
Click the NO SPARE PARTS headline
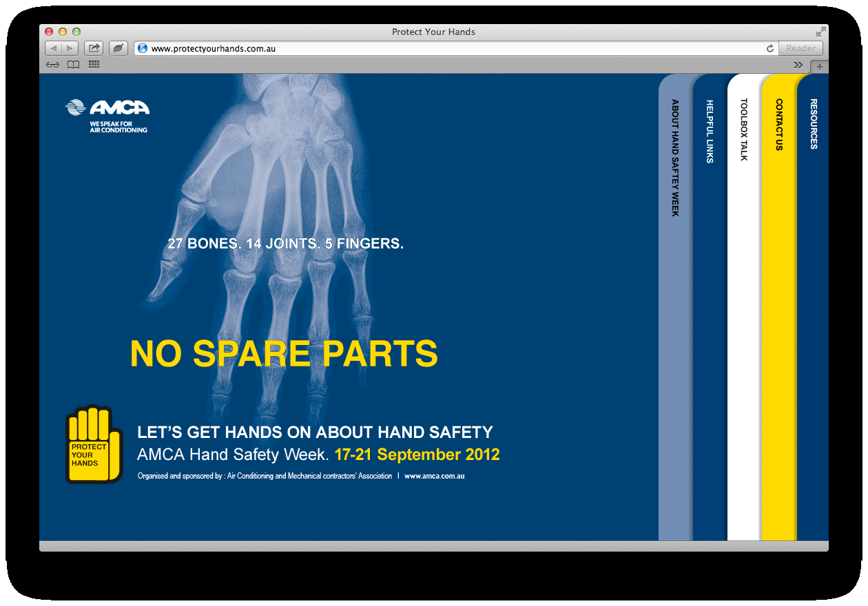pyautogui.click(x=284, y=353)
